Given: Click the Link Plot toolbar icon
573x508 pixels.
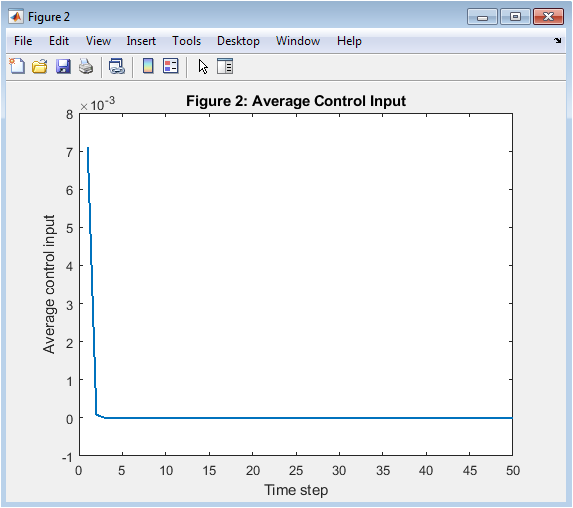Looking at the screenshot, I should [x=117, y=67].
